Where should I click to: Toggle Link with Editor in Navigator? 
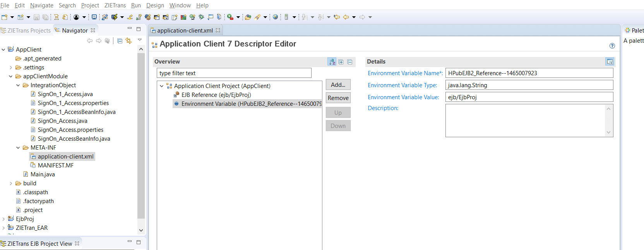coord(128,41)
